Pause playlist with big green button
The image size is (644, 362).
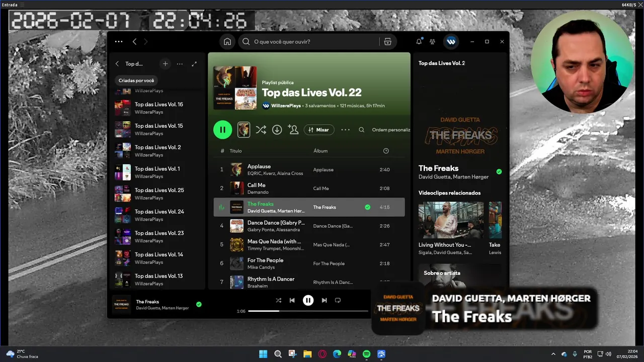(222, 130)
